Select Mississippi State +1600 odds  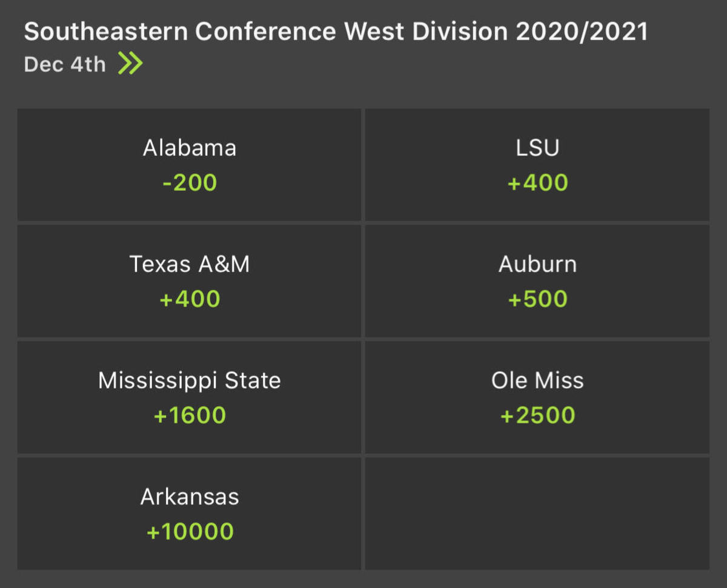click(190, 414)
